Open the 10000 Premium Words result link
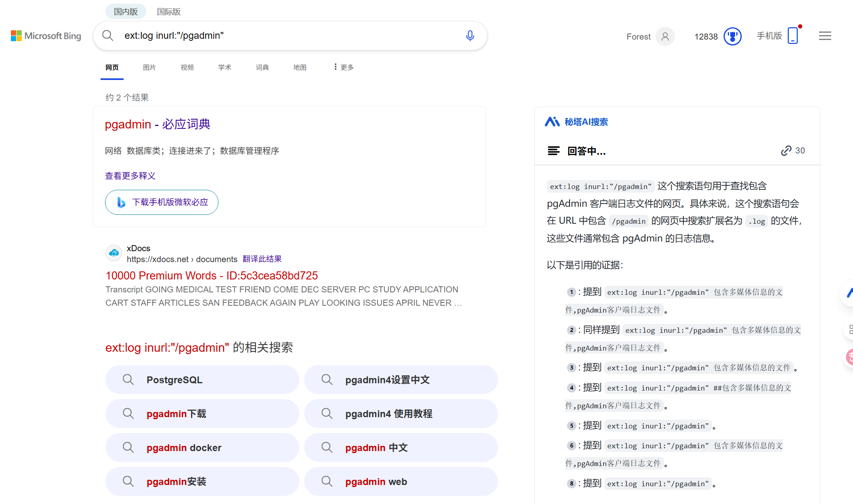 point(212,275)
